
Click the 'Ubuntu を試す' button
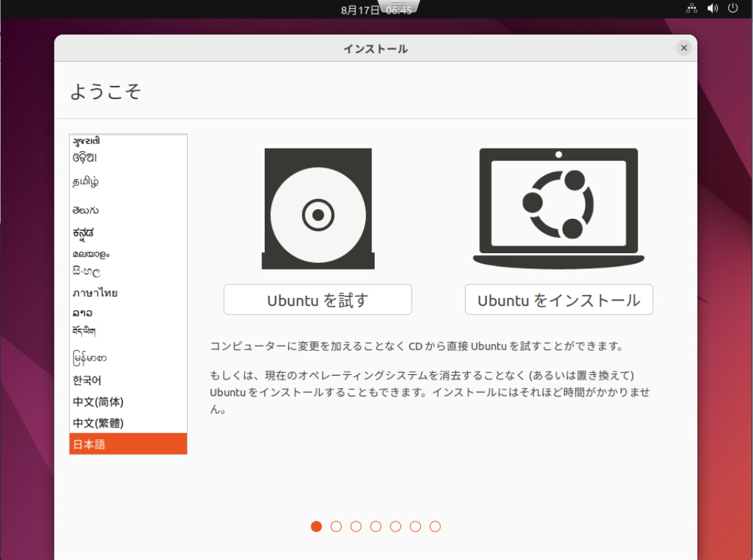coord(318,300)
